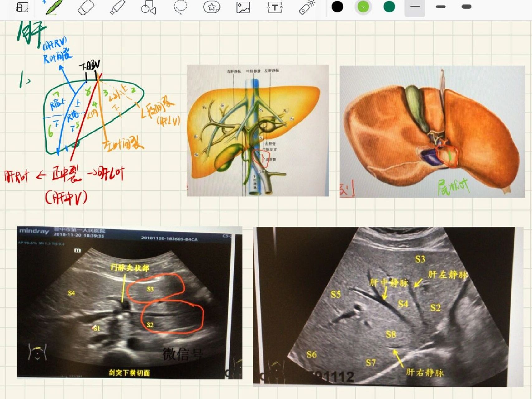Select the Text box tool

275,7
